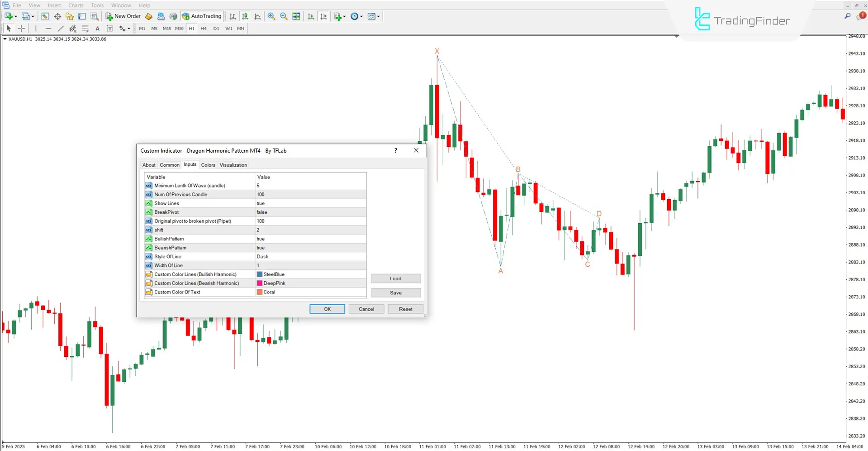The image size is (868, 451).
Task: Open the Charts menu
Action: (76, 5)
